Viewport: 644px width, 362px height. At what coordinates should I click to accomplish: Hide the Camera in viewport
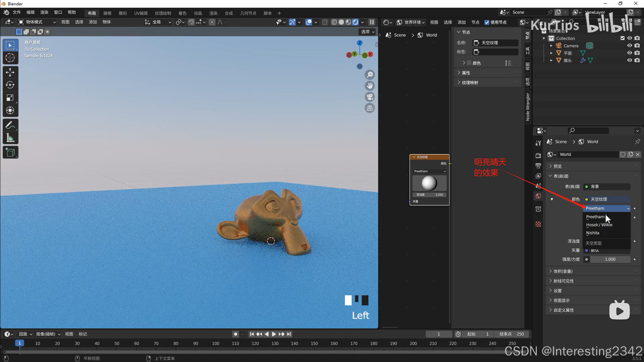coord(629,46)
